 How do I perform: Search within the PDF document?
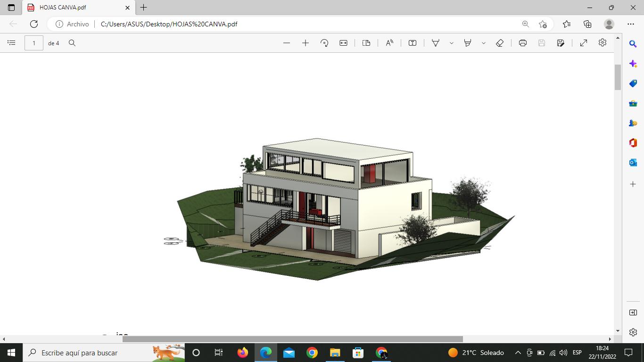(x=72, y=43)
